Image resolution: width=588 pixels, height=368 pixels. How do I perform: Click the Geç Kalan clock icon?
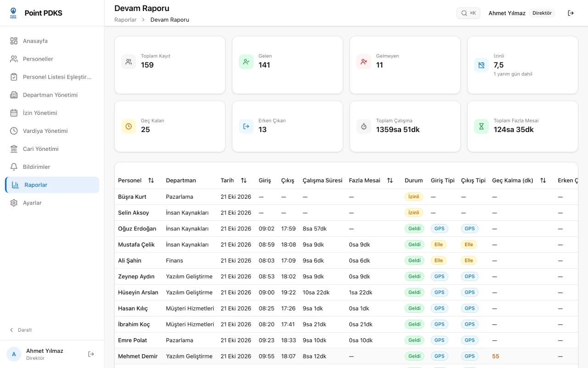pyautogui.click(x=129, y=126)
